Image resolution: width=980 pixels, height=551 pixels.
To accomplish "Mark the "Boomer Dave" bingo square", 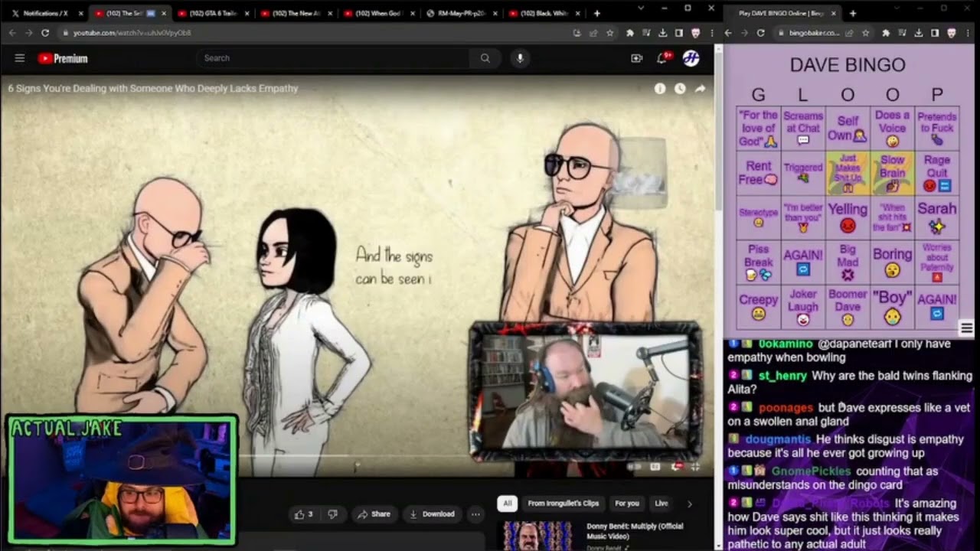I will [848, 308].
